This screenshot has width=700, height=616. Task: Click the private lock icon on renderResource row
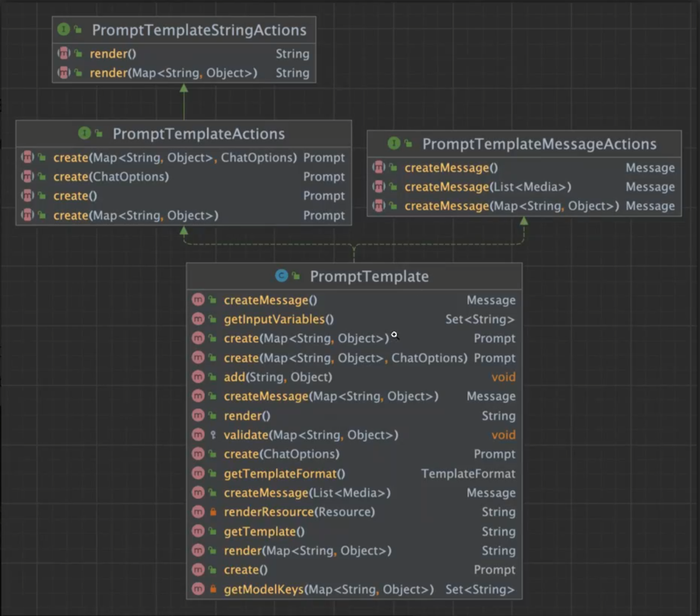pyautogui.click(x=213, y=512)
